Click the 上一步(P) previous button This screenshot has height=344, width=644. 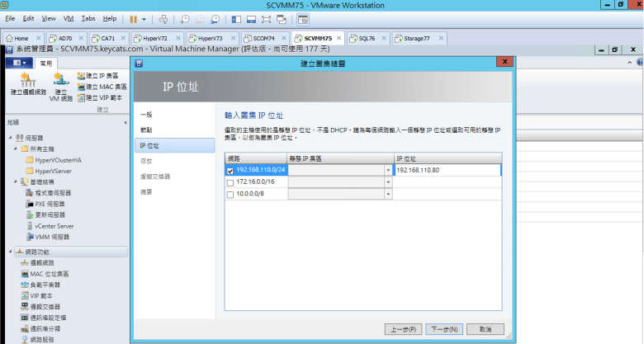405,329
